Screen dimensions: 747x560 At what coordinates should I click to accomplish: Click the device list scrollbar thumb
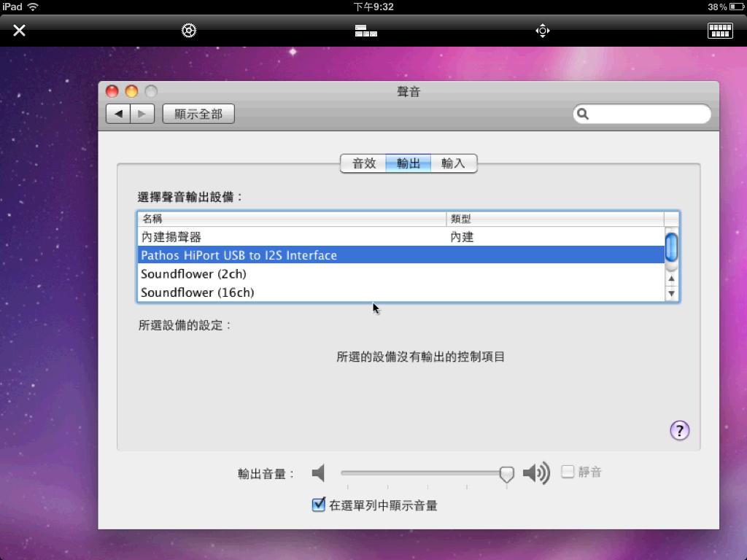671,247
